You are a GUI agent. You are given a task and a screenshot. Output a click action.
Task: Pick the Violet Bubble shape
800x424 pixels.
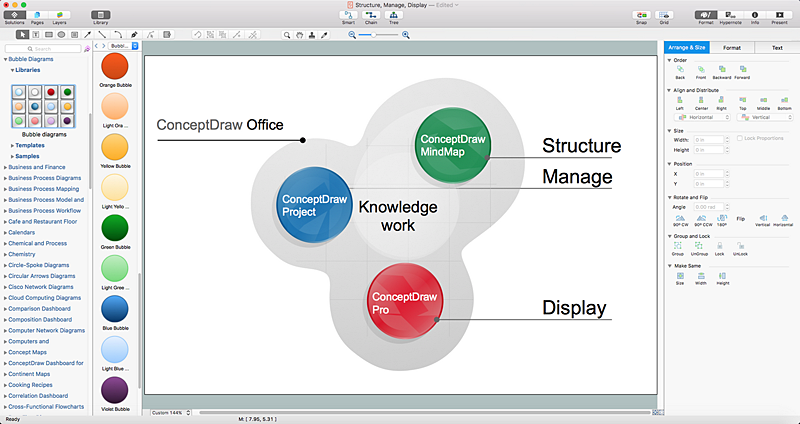pos(114,390)
